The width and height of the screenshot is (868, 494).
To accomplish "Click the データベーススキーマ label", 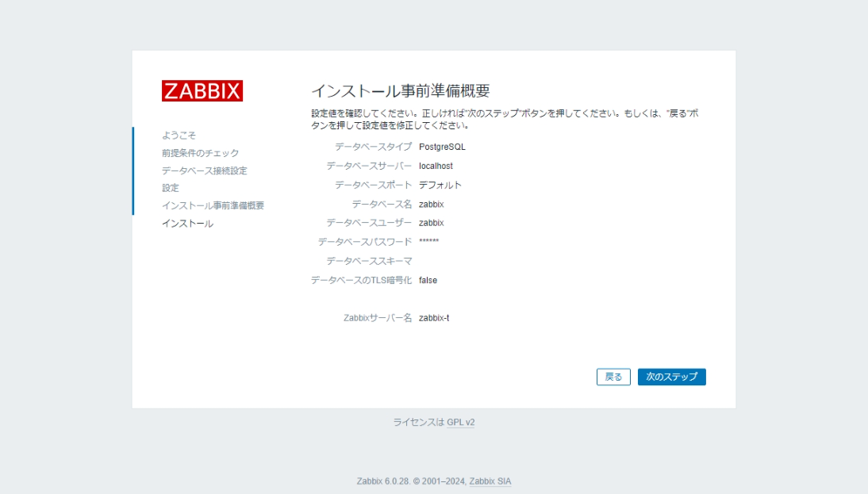I will click(369, 261).
